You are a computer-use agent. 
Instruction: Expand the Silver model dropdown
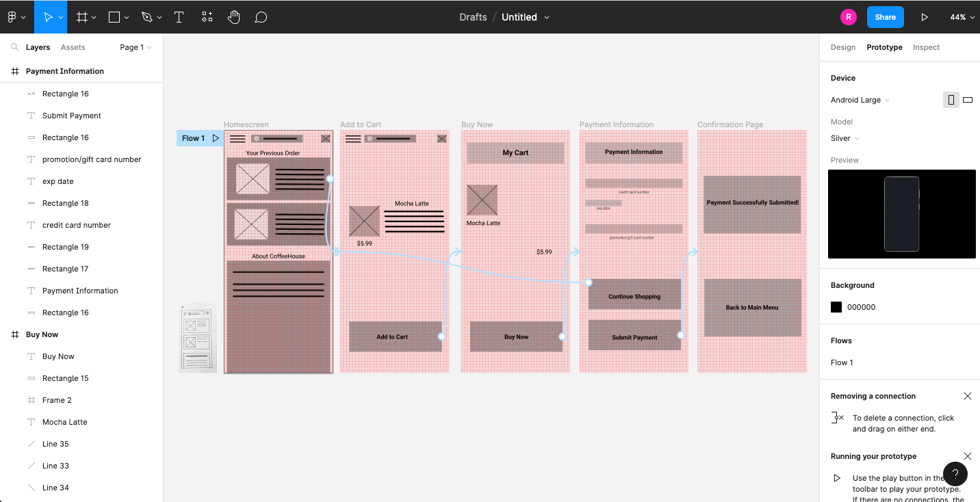click(844, 138)
